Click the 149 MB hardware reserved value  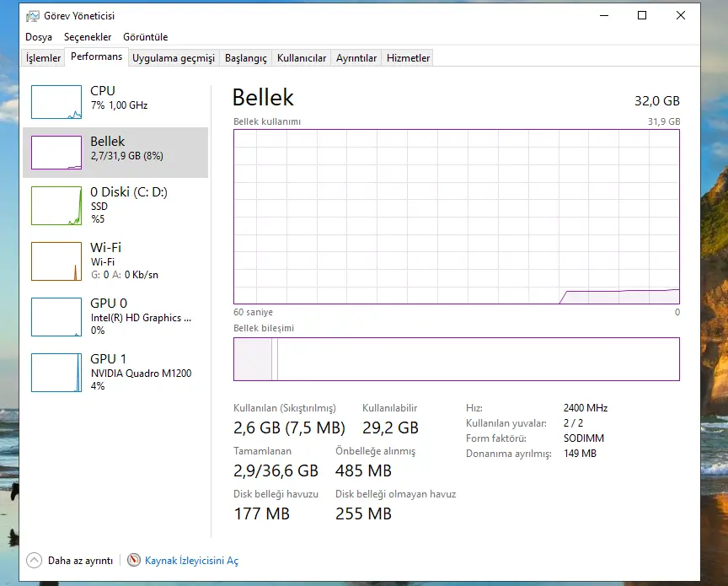[580, 454]
